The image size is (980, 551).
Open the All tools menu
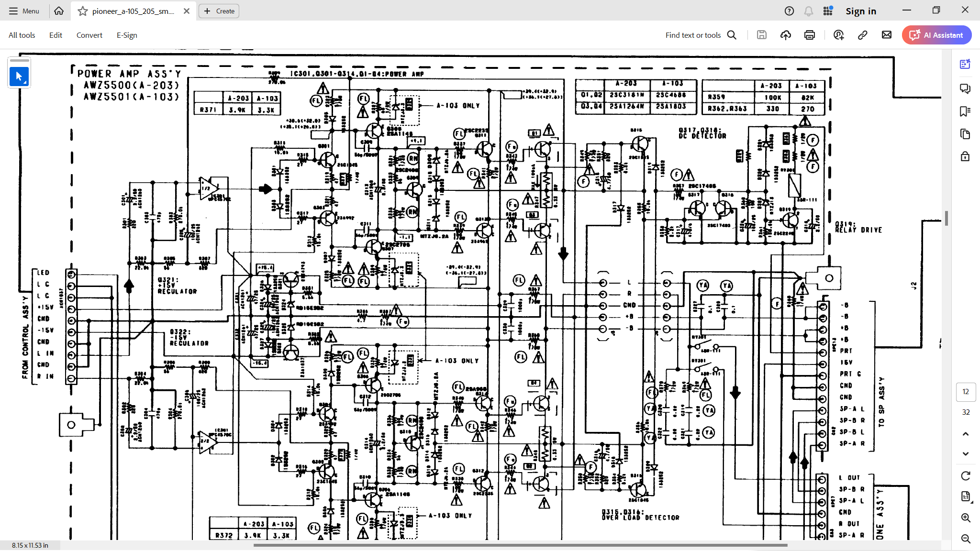tap(22, 35)
